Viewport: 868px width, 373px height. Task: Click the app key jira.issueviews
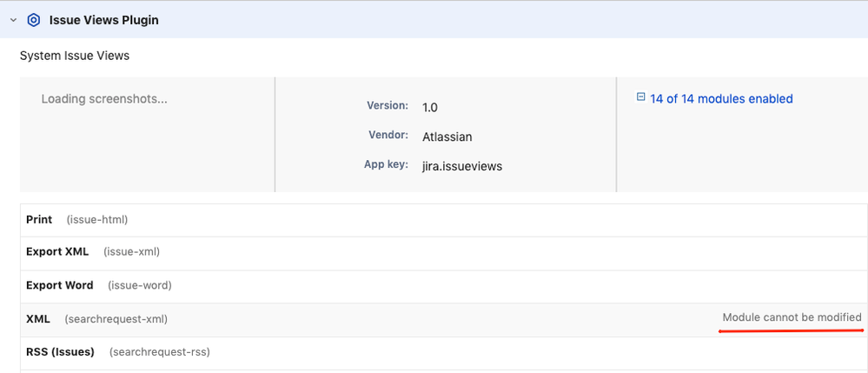462,166
